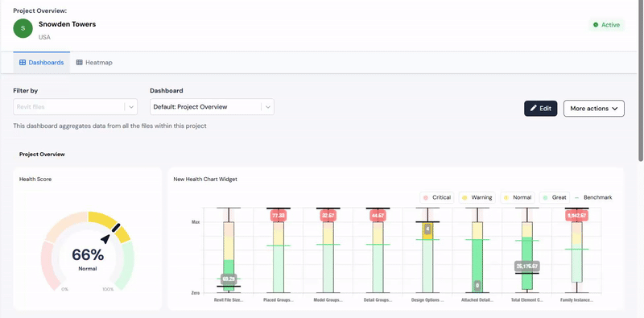Viewport: 644px width, 318px height.
Task: Click the Dashboards grid icon
Action: (x=23, y=63)
